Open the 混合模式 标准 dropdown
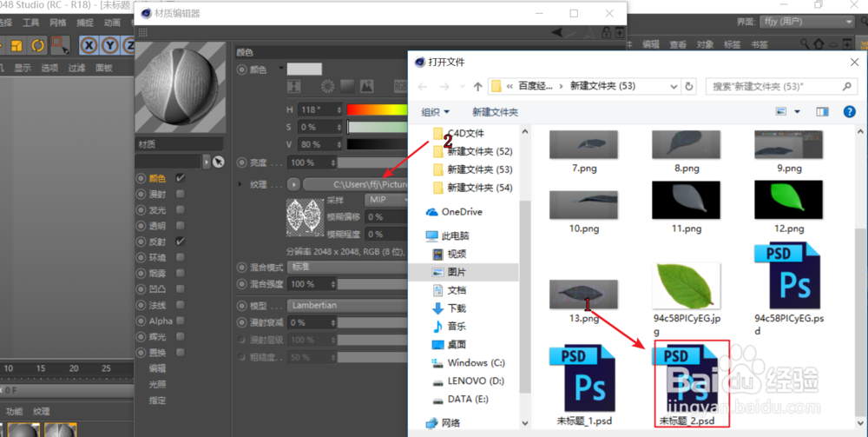 click(347, 267)
